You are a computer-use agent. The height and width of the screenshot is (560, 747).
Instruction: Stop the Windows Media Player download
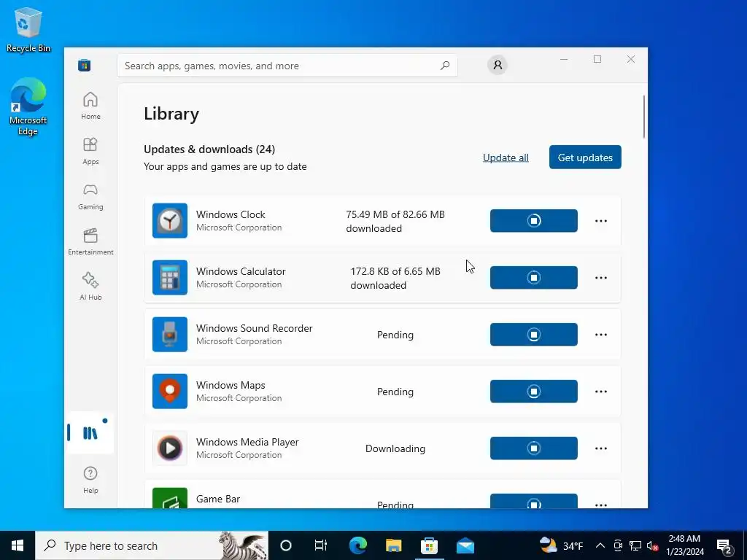[x=533, y=448]
